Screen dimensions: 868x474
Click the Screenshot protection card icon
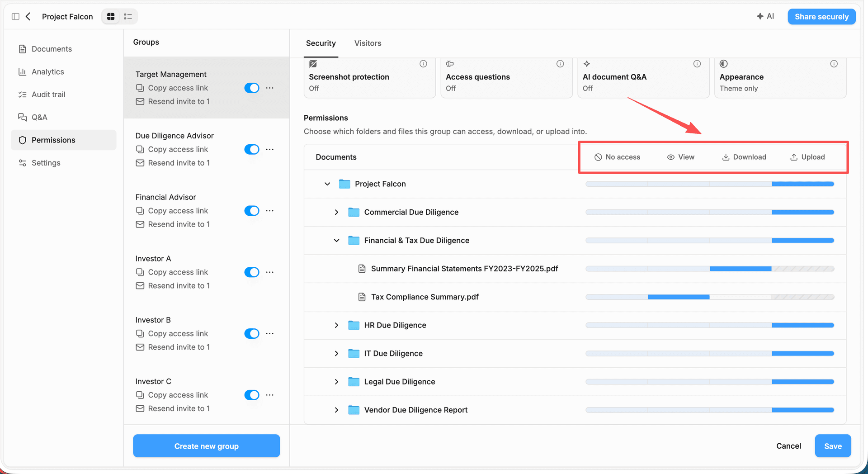pos(313,64)
